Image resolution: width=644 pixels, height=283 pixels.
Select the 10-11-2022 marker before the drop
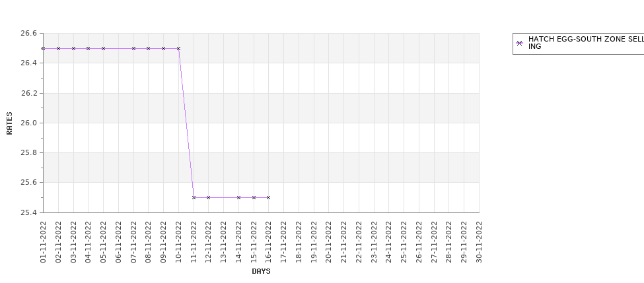pyautogui.click(x=178, y=48)
